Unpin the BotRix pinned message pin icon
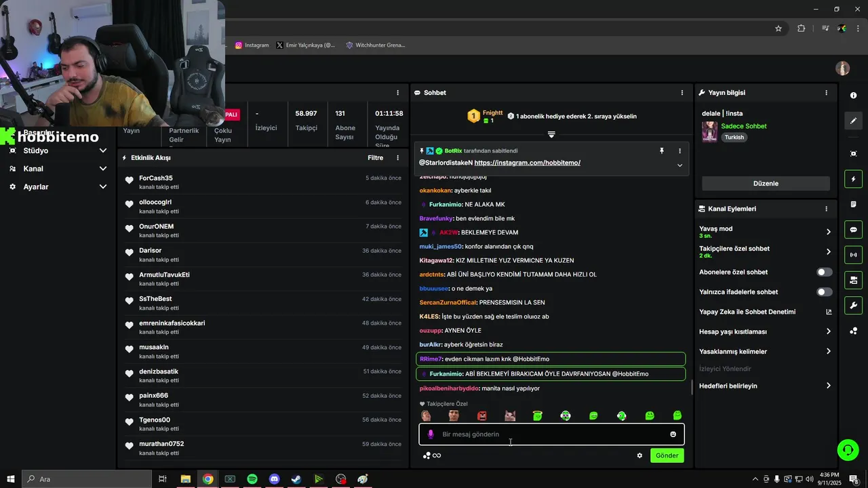This screenshot has height=488, width=868. 662,151
